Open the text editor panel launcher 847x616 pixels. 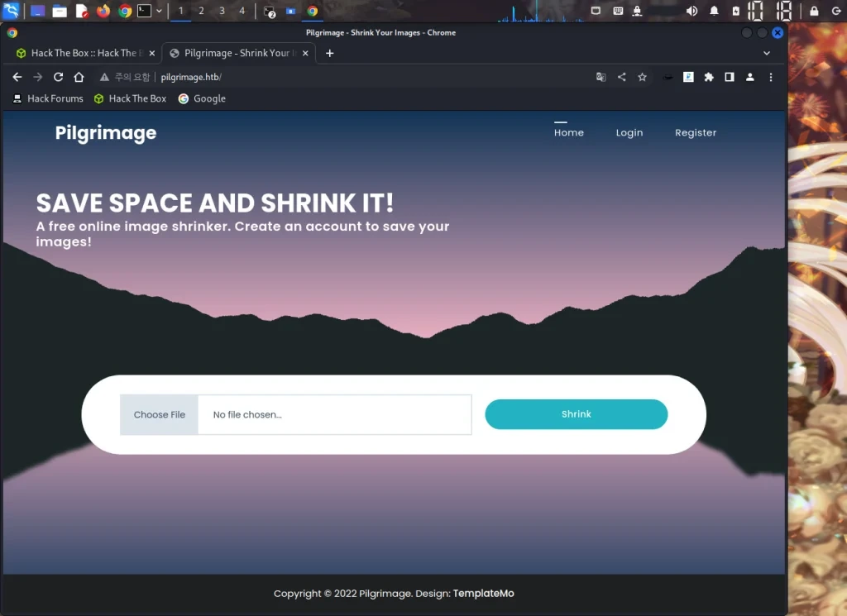(x=82, y=11)
